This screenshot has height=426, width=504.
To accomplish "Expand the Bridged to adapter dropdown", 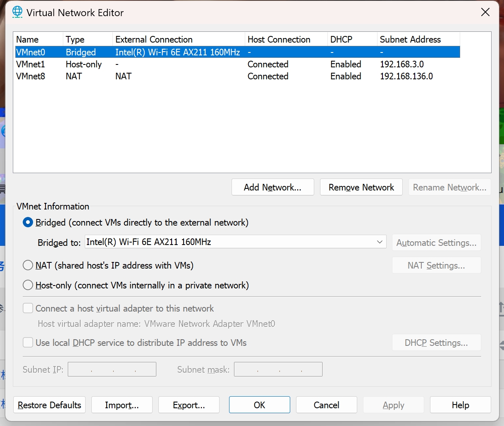I will click(x=380, y=242).
